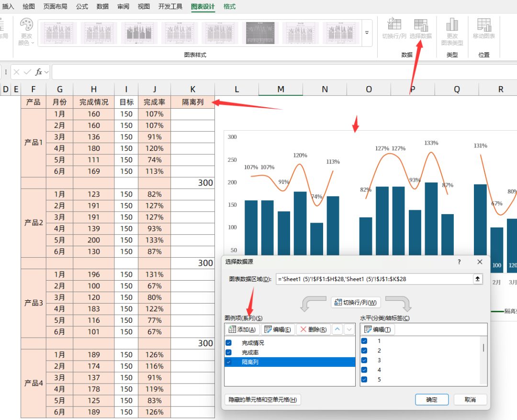Uncheck the 完成情况 series checkbox
Viewport: 517px width, 420px height.
point(229,343)
